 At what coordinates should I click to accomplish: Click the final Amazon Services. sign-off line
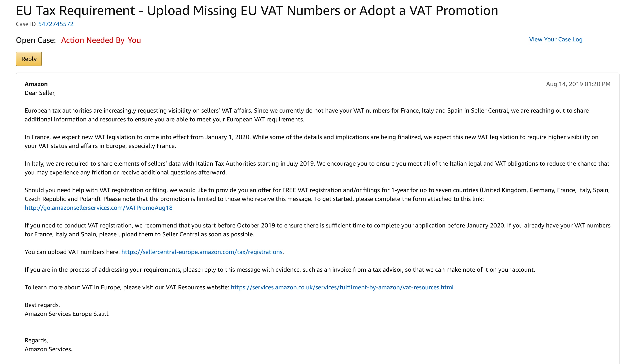(48, 349)
